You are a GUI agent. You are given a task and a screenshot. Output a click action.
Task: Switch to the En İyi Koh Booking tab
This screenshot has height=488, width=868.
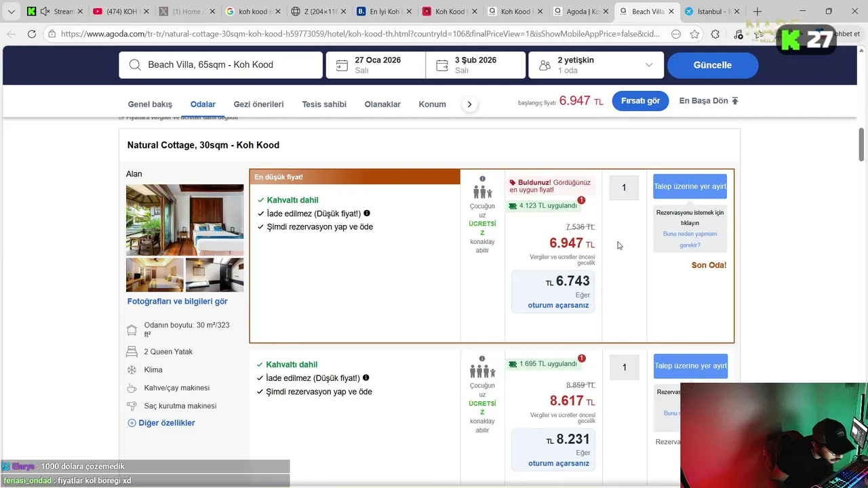[383, 12]
